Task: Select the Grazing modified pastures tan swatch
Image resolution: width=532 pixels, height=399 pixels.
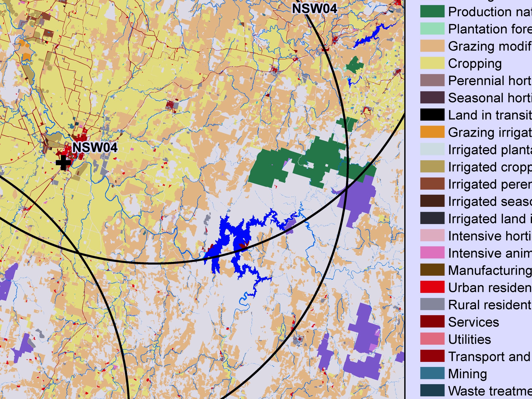Action: [x=432, y=46]
